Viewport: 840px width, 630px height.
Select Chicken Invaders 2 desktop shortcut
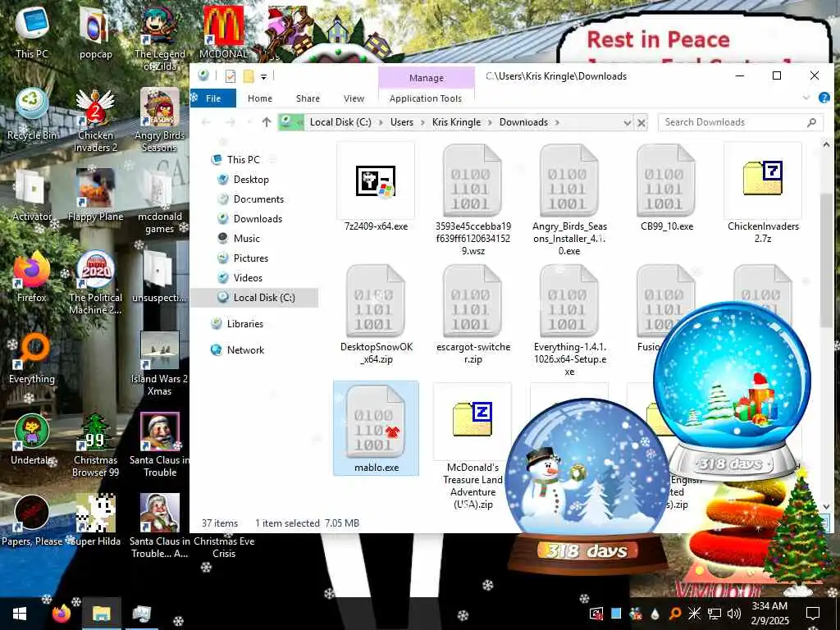click(95, 120)
